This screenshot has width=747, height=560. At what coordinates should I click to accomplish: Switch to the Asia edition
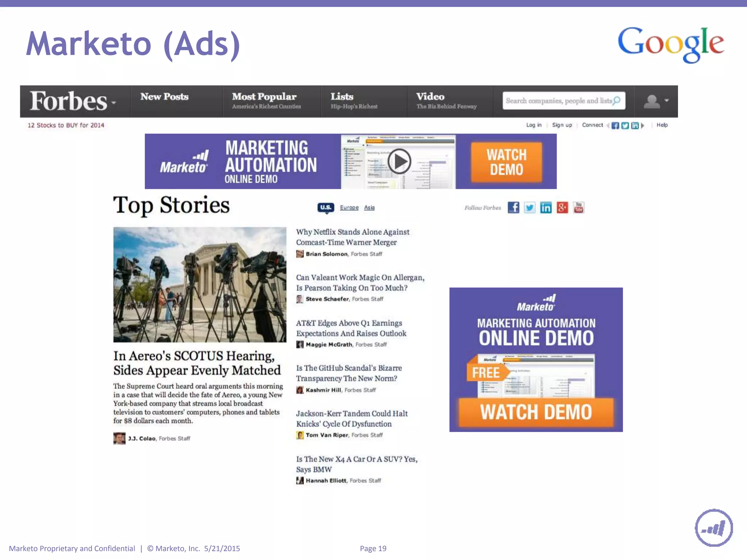point(369,207)
